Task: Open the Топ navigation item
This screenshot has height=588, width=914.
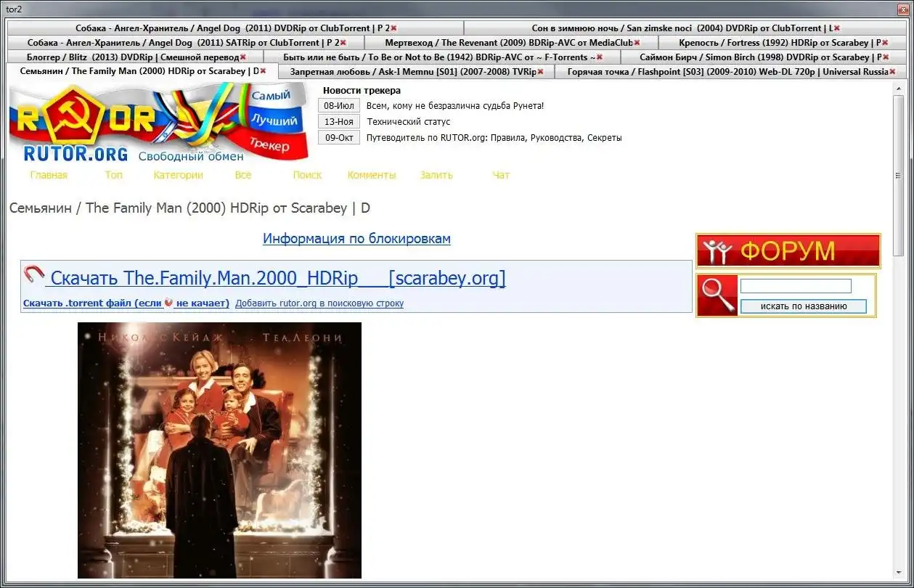Action: tap(113, 175)
